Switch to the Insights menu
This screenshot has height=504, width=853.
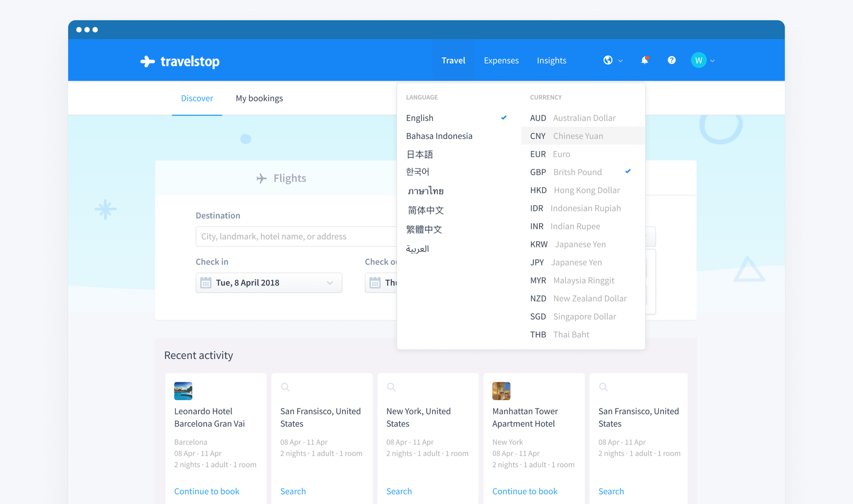pyautogui.click(x=551, y=60)
